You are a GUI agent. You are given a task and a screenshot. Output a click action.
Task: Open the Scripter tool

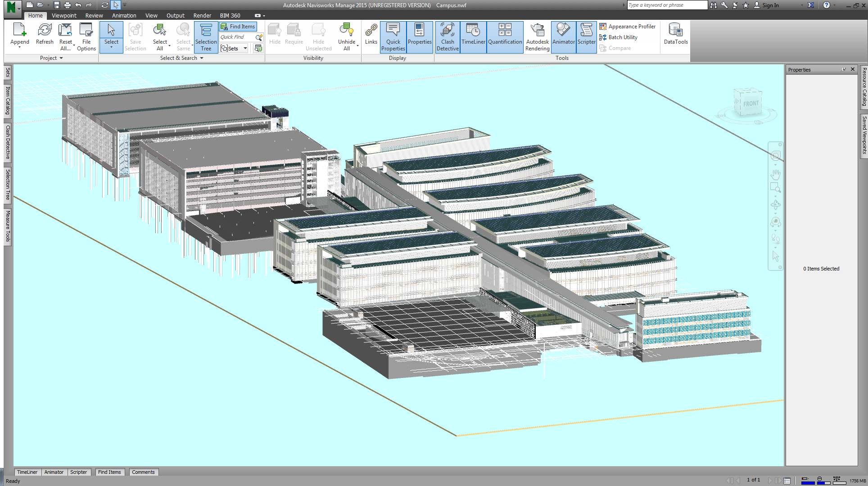586,37
